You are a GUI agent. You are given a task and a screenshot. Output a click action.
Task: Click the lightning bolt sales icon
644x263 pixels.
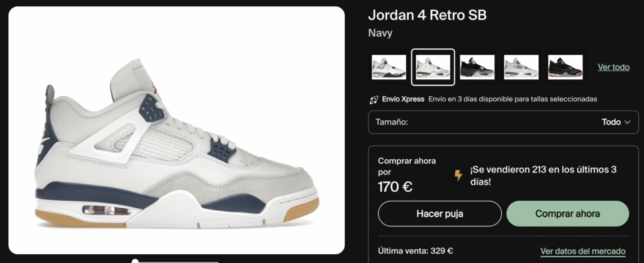tap(458, 176)
